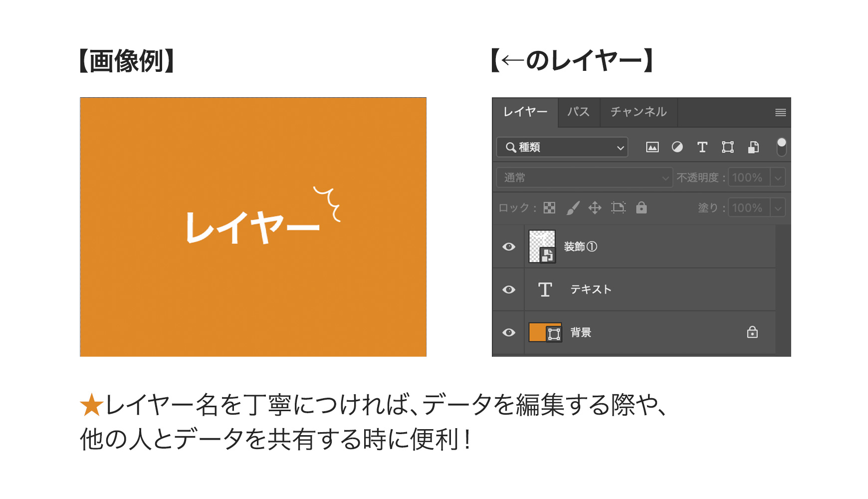The height and width of the screenshot is (499, 868).
Task: Filter by pixel layers icon
Action: pos(652,147)
